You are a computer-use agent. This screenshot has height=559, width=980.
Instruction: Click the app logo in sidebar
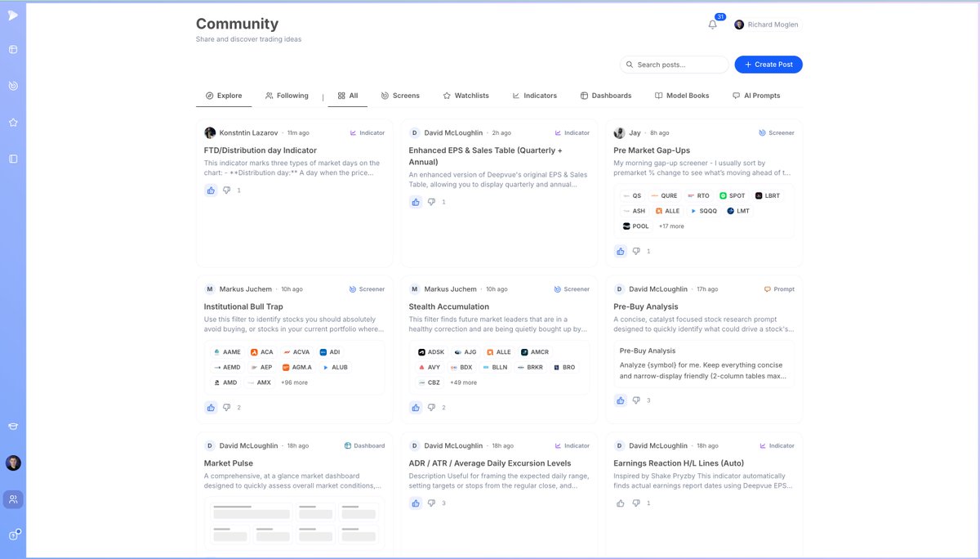(x=13, y=15)
